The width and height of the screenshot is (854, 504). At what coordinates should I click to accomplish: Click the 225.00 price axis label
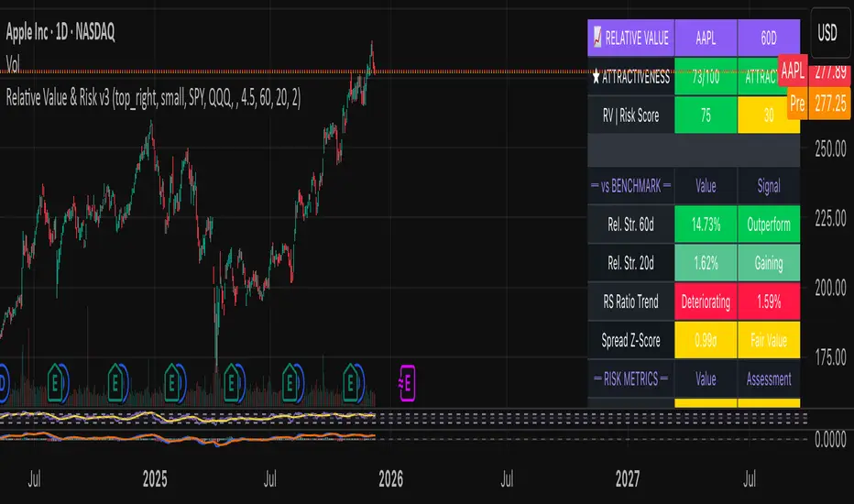point(830,218)
